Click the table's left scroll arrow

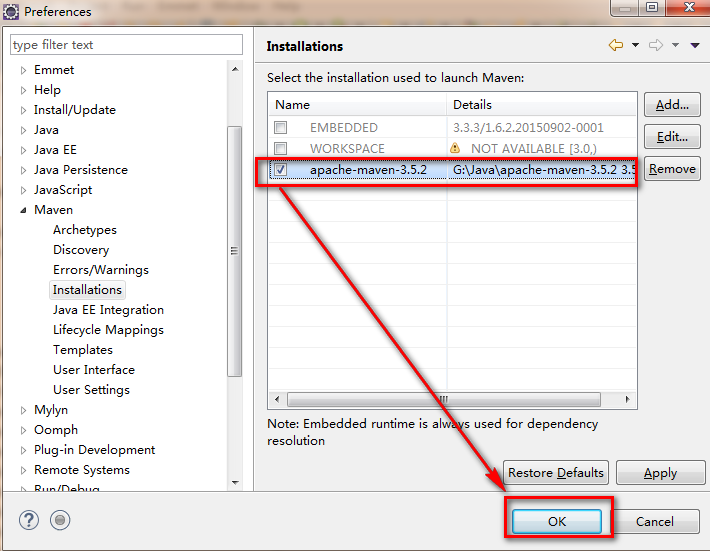click(x=277, y=399)
